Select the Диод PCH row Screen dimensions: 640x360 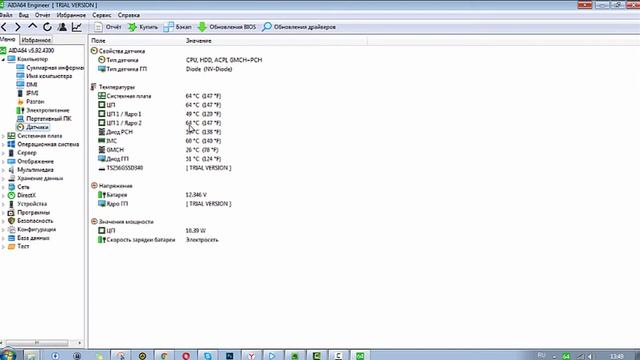click(x=159, y=132)
